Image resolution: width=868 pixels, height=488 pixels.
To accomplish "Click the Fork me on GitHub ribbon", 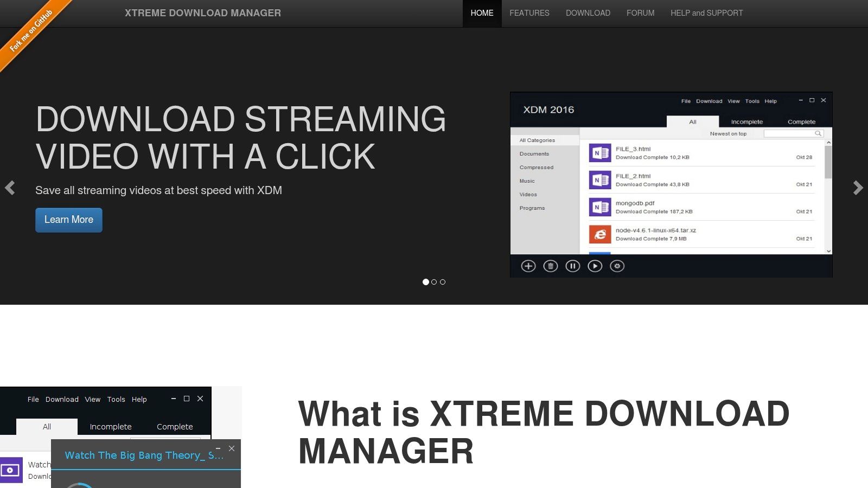I will 33,31.
